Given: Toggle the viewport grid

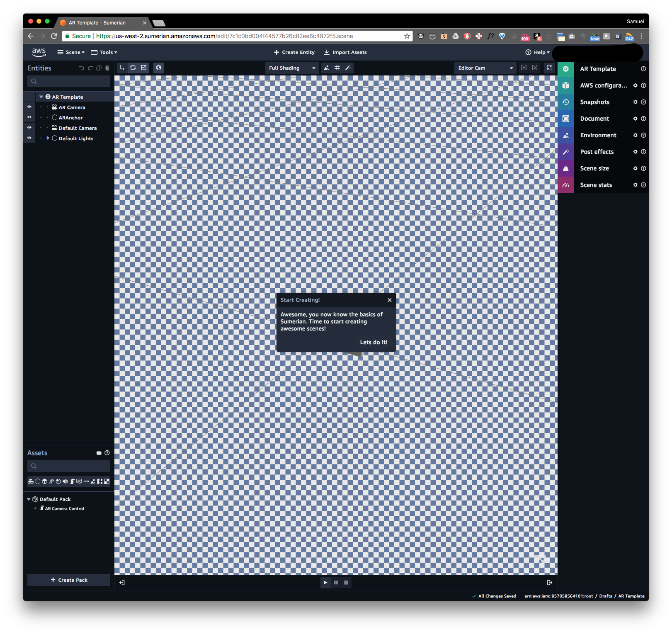Looking at the screenshot, I should tap(337, 68).
